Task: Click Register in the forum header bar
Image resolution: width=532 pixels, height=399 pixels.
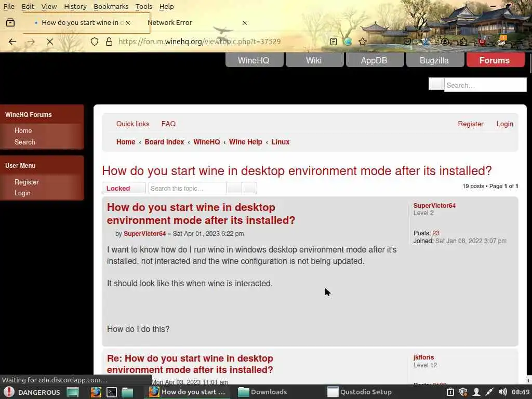Action: [x=470, y=124]
